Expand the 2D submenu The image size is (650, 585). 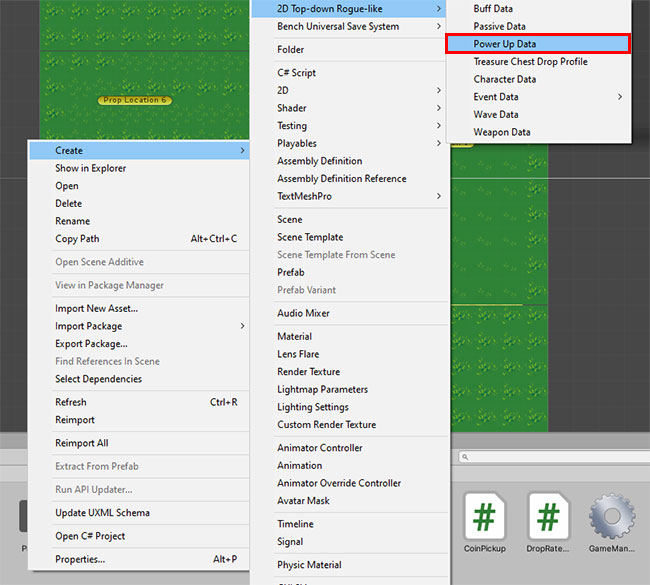pyautogui.click(x=349, y=90)
